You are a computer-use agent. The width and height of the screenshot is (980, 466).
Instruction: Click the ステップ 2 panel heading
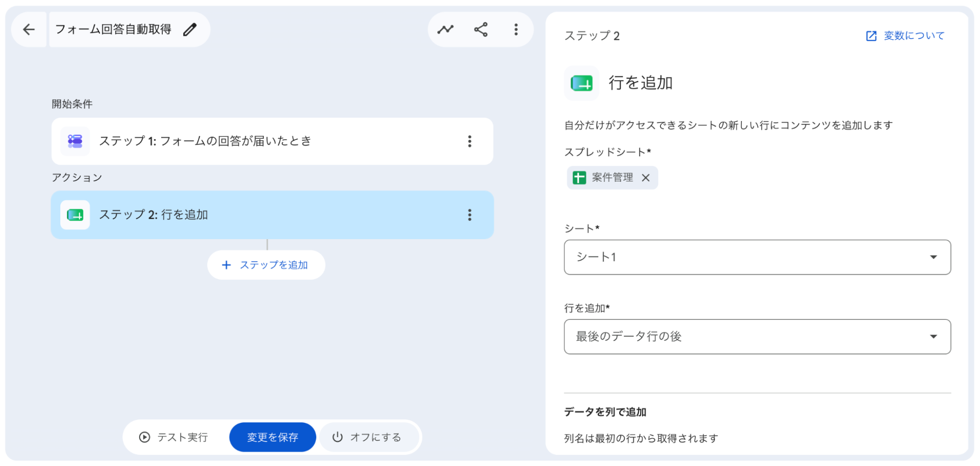tap(592, 36)
